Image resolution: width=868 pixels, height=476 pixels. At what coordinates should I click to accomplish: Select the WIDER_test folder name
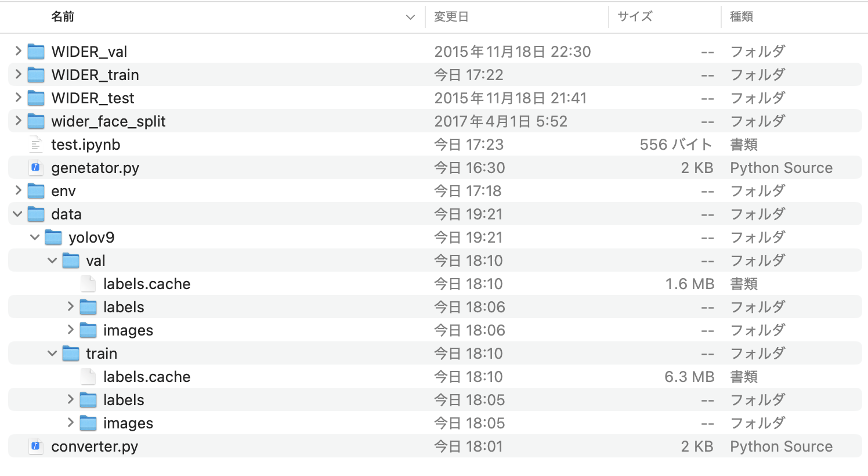click(x=92, y=98)
